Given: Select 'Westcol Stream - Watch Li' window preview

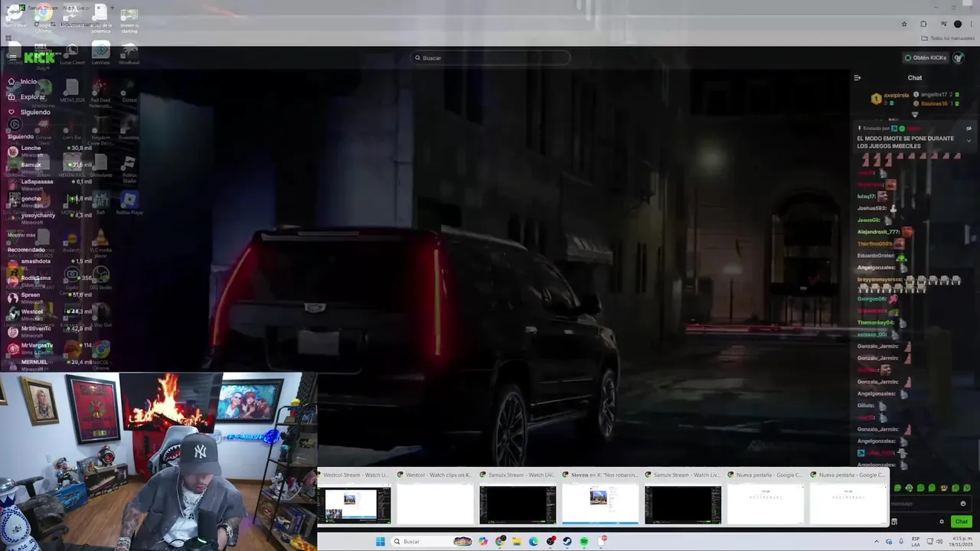Looking at the screenshot, I should tap(354, 497).
